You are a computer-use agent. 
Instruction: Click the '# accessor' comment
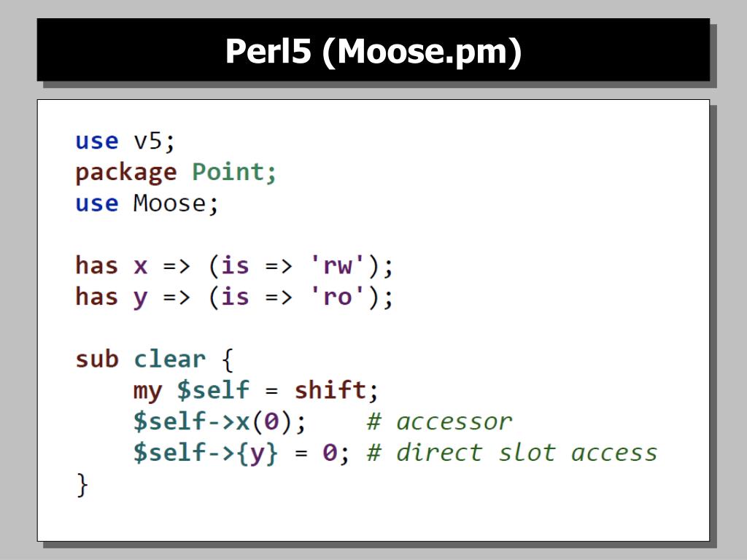click(x=439, y=422)
